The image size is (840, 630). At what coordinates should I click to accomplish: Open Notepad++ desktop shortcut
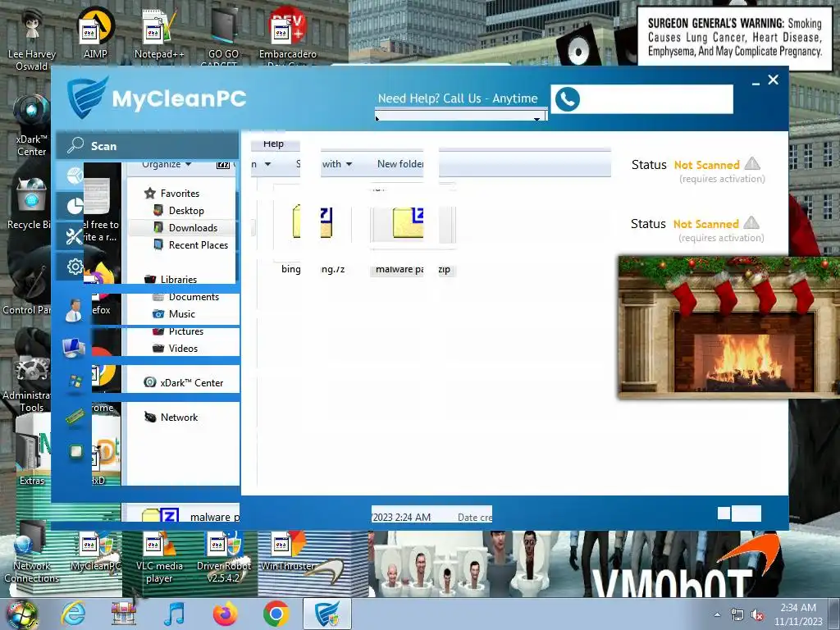click(159, 33)
